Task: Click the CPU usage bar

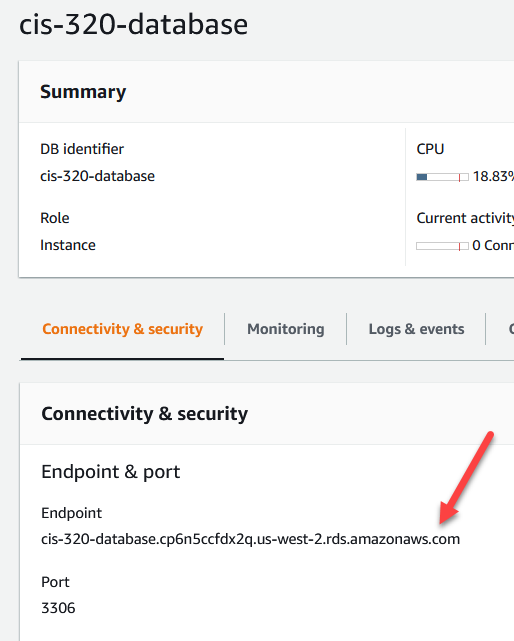Action: click(442, 177)
